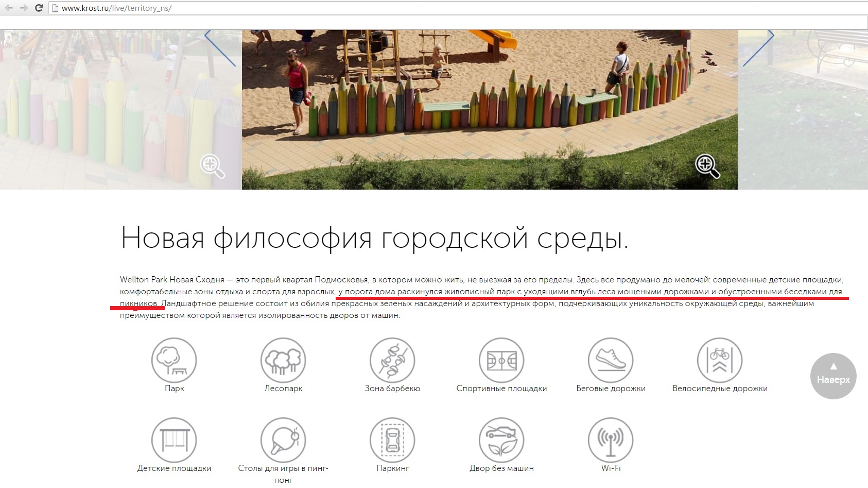This screenshot has width=868, height=488.
Task: Go to the previous gallery slide
Action: click(220, 48)
